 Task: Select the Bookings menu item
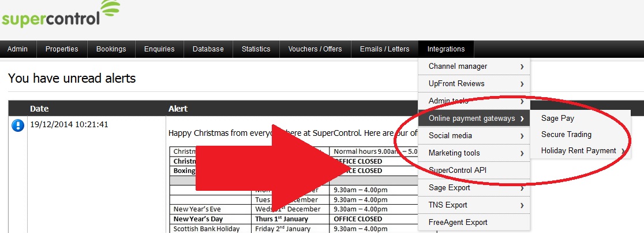coord(111,49)
